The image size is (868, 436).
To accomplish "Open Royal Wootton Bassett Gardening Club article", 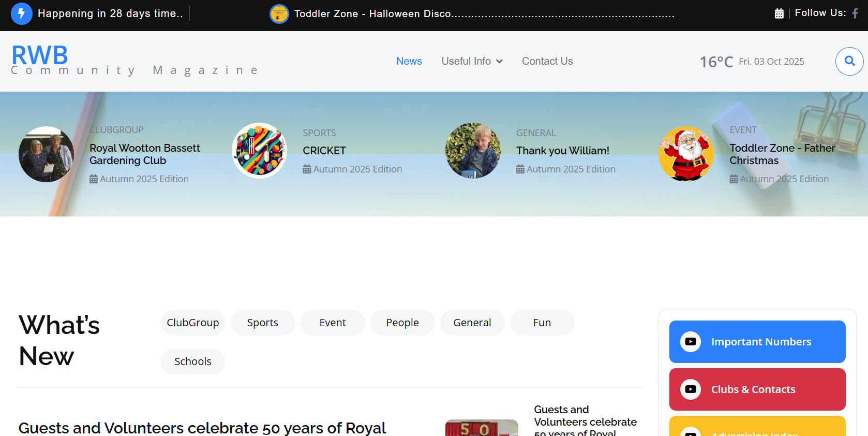I will pyautogui.click(x=145, y=154).
